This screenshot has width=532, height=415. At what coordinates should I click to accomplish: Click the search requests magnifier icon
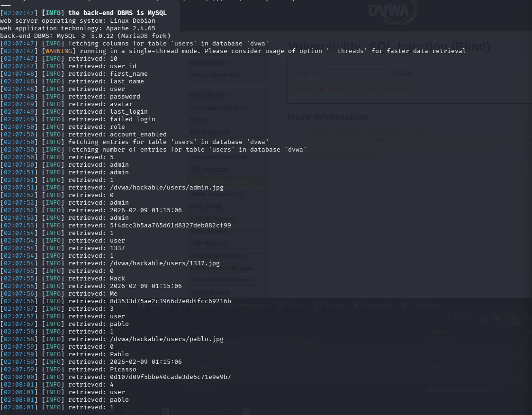tap(483, 318)
